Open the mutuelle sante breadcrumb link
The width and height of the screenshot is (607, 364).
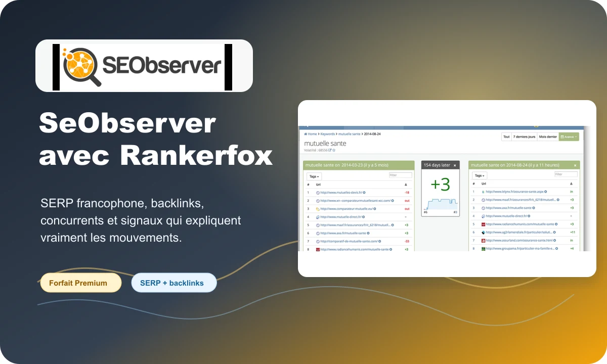pos(349,134)
